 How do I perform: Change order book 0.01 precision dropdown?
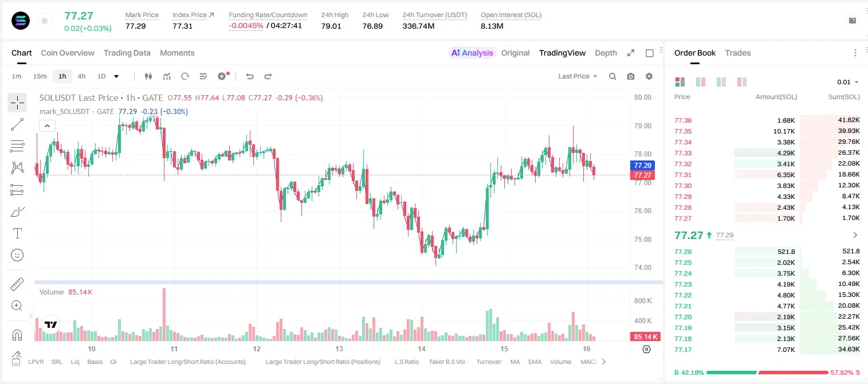(848, 82)
